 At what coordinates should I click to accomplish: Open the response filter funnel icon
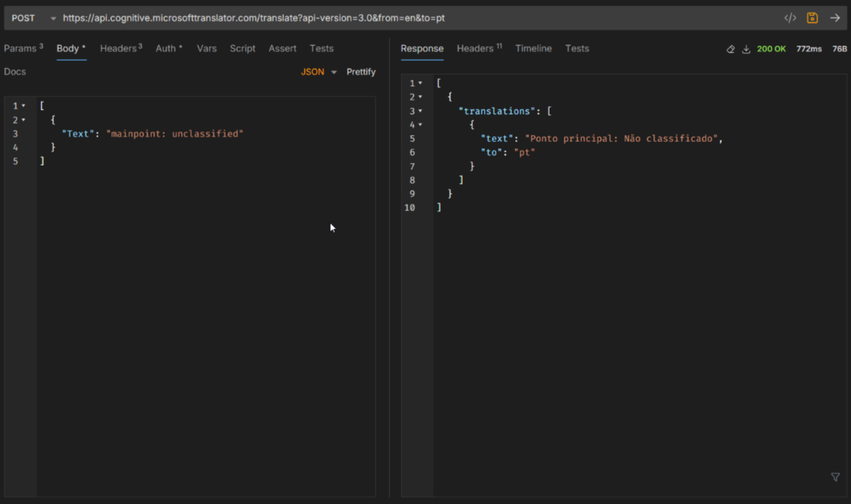click(x=835, y=477)
